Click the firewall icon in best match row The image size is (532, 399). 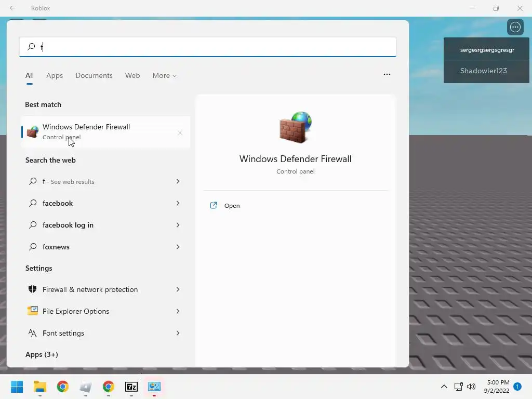(33, 132)
